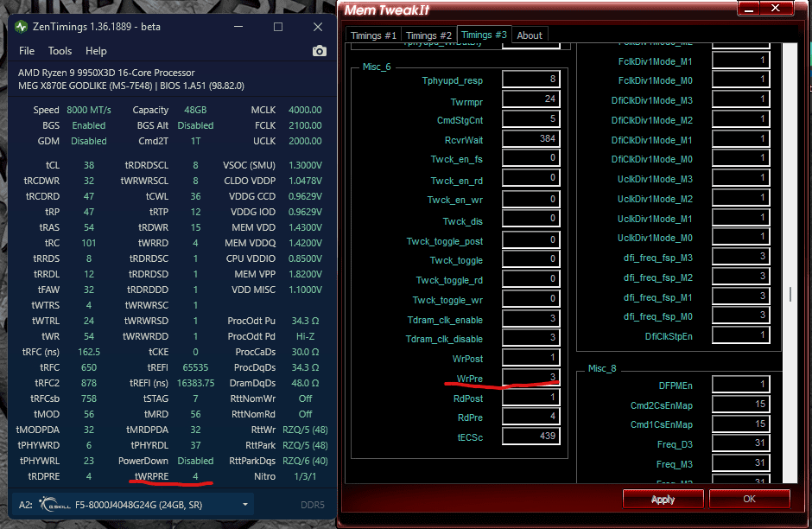This screenshot has height=529, width=812.
Task: Click the Cmd2CsEnMap value field
Action: pyautogui.click(x=741, y=405)
